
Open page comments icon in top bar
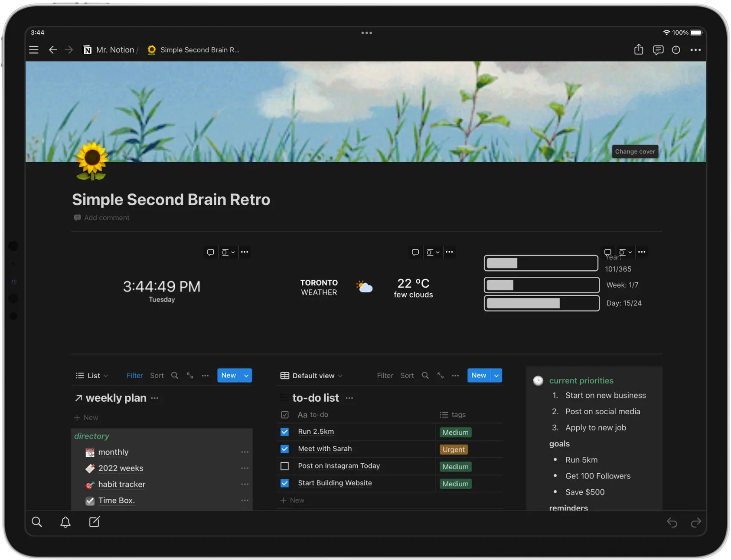(658, 50)
